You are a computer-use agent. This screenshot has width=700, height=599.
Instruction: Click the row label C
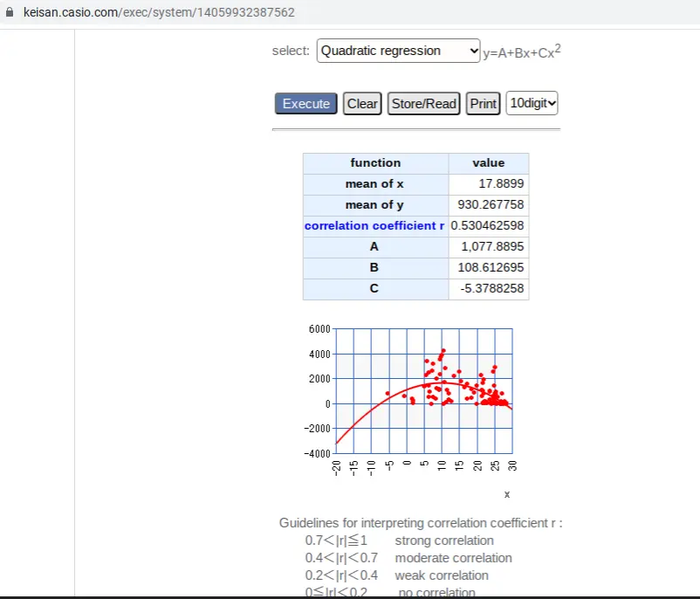374,288
